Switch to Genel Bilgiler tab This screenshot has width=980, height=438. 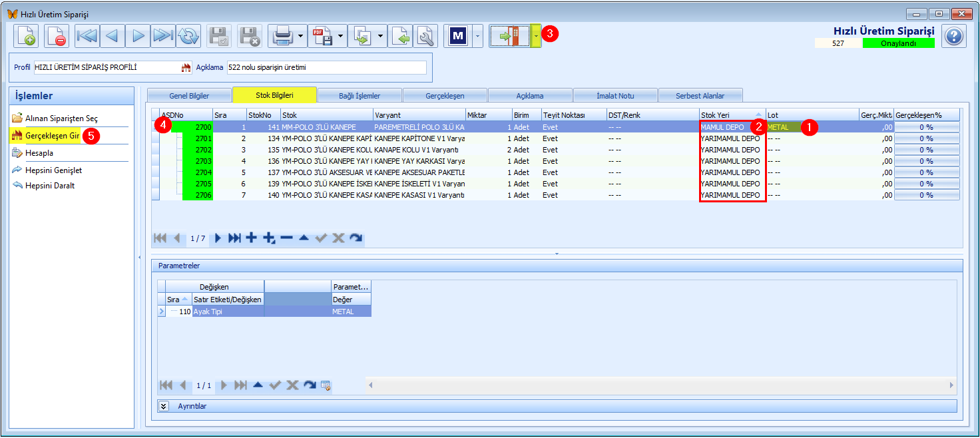(x=189, y=95)
